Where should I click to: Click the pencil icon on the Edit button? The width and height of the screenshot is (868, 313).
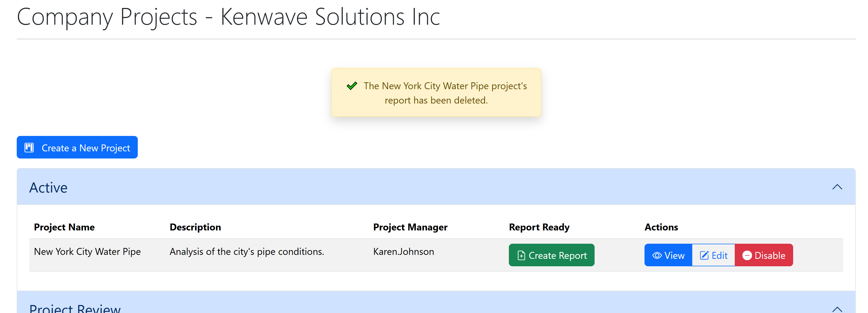[704, 255]
